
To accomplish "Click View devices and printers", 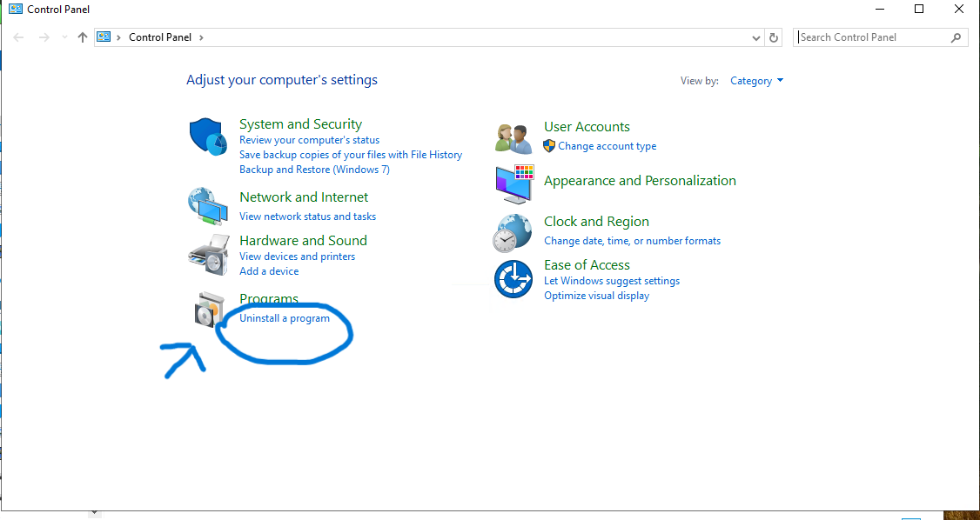I will [297, 257].
